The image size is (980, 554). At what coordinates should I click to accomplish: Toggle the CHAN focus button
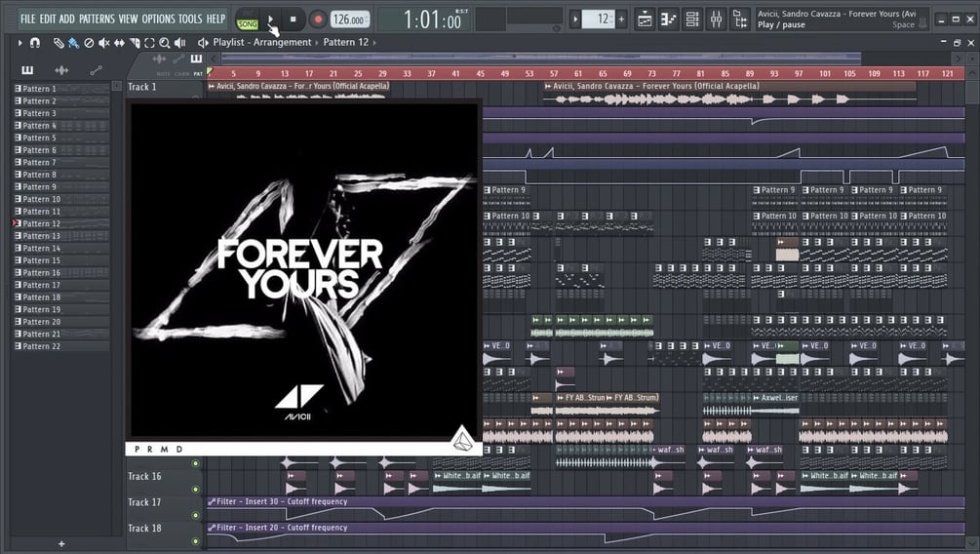click(x=182, y=74)
